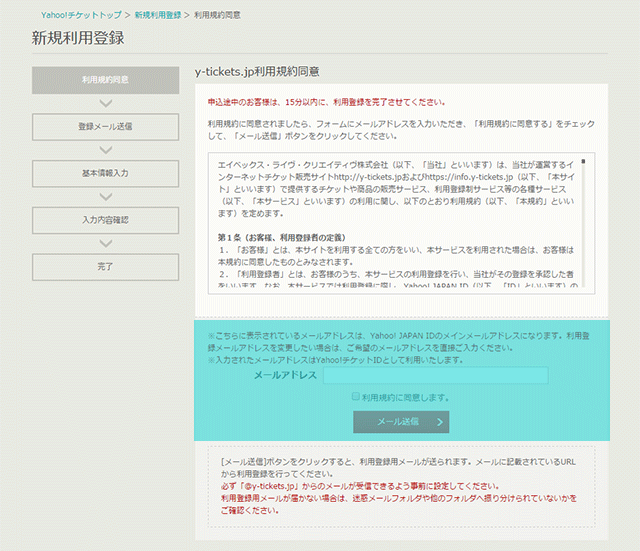Click the y-tickets.jp利用規約同意 section heading
The height and width of the screenshot is (551, 640).
(257, 72)
